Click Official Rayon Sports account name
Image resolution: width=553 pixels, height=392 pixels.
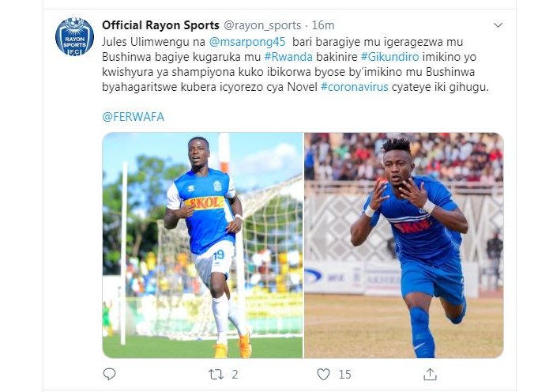160,25
